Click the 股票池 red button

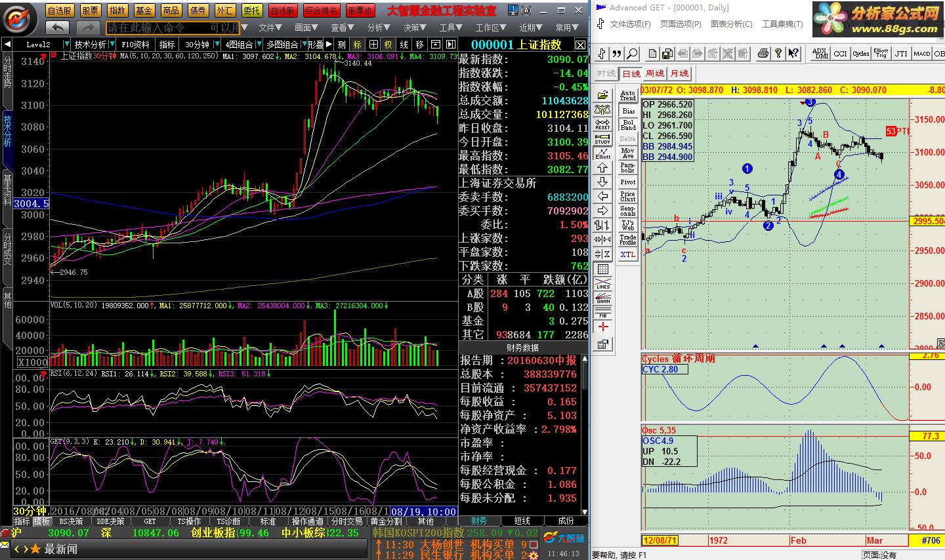360,10
